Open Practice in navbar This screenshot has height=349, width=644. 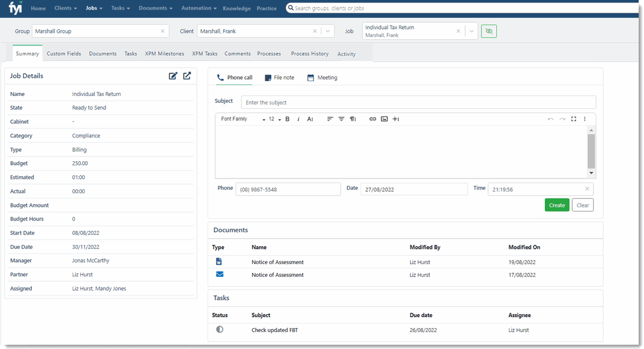267,8
